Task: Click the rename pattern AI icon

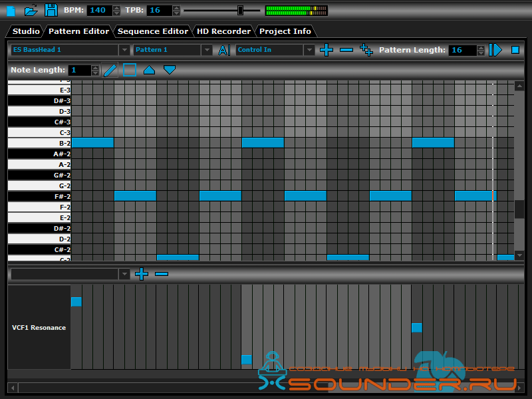Action: (224, 51)
